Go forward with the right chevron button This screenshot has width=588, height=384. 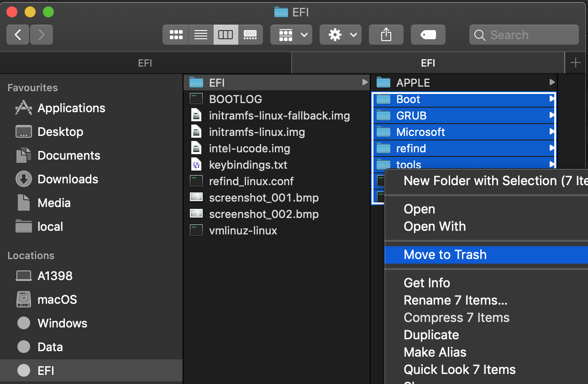[42, 35]
